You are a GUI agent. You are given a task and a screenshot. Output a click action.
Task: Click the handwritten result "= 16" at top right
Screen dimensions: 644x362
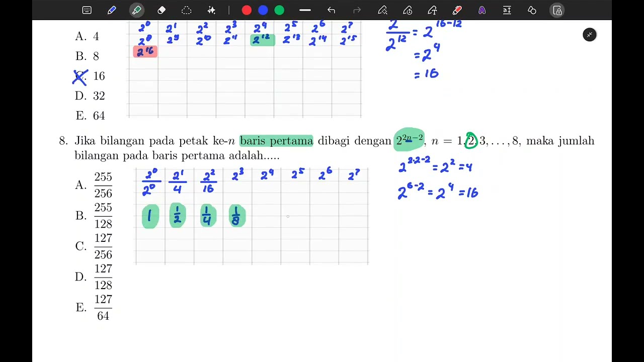427,74
